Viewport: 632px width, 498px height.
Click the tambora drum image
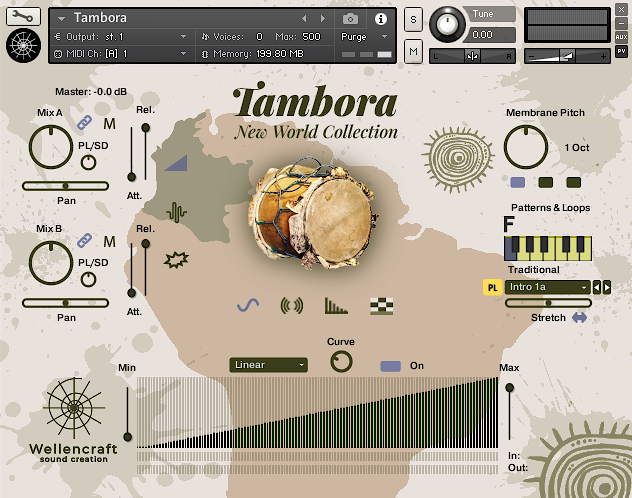point(314,214)
